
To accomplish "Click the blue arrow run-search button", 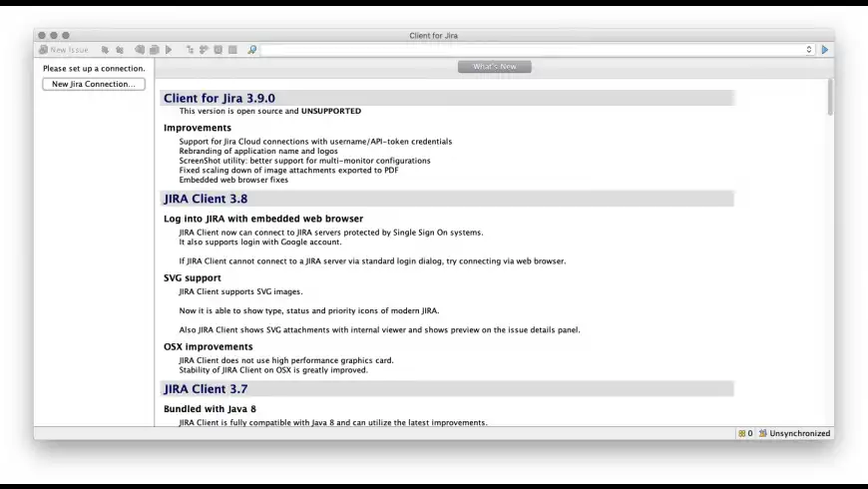I will coord(825,50).
